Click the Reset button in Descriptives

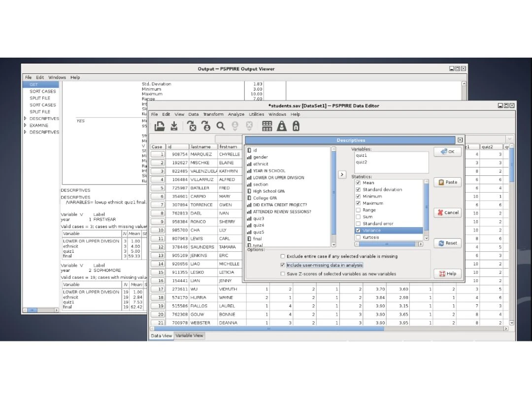coord(447,243)
